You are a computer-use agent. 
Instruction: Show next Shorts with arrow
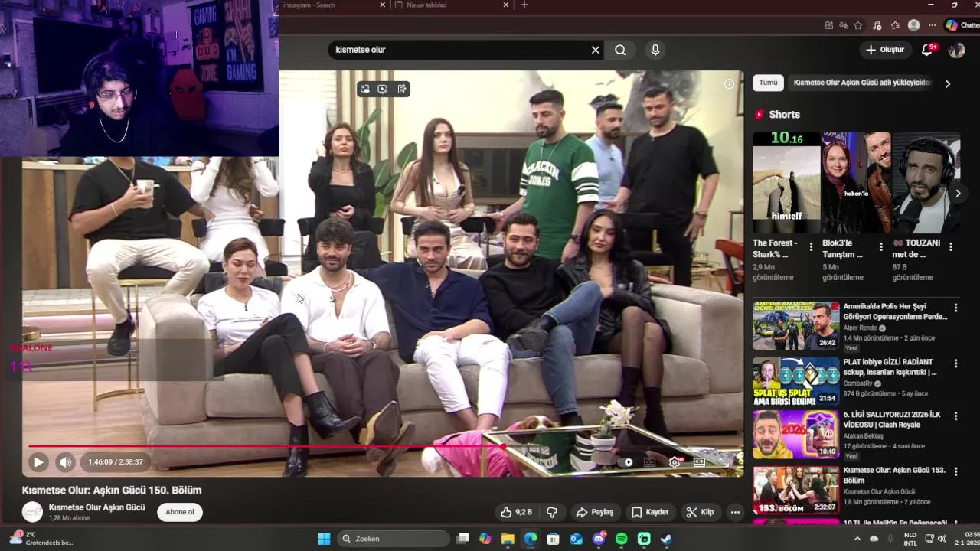[x=958, y=194]
